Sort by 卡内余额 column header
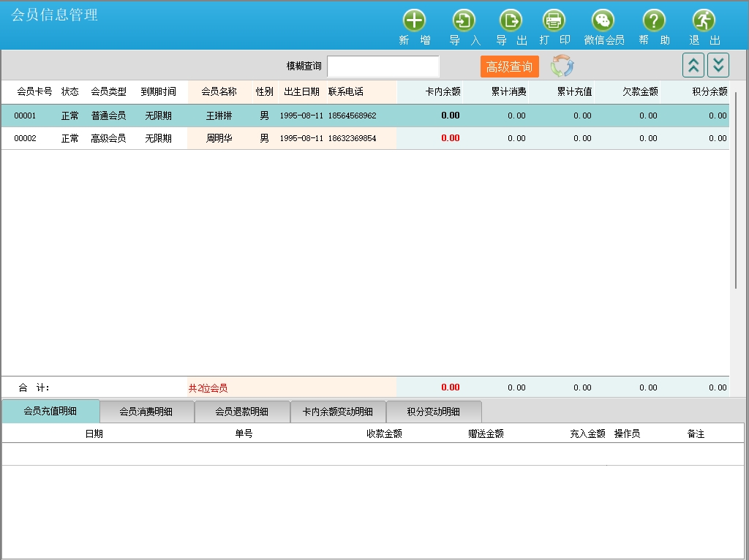749x560 pixels. (443, 92)
